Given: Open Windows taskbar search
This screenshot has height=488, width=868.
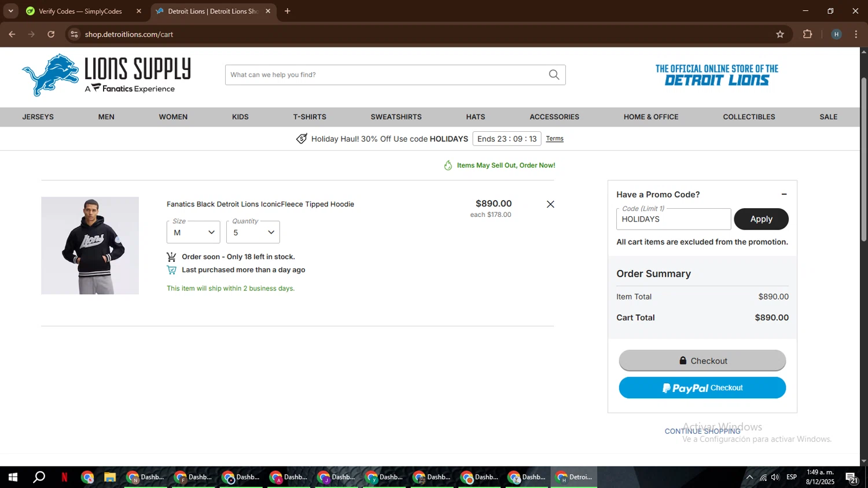Looking at the screenshot, I should pos(39,477).
